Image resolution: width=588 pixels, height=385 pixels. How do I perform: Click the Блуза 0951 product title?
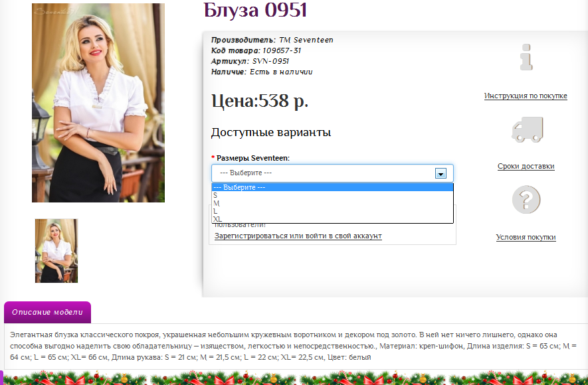255,10
